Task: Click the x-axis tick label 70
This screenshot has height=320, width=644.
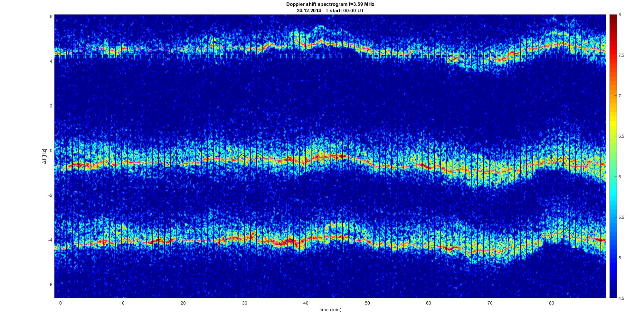Action: tap(490, 303)
